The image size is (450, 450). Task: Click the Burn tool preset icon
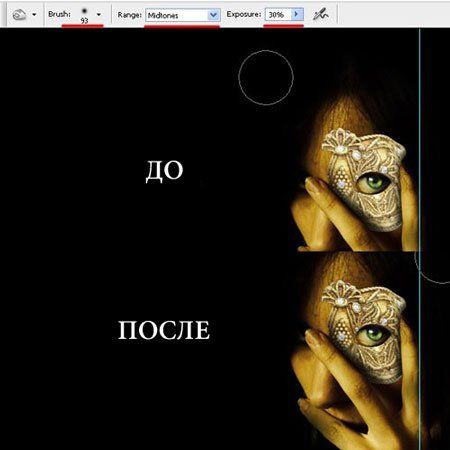19,15
